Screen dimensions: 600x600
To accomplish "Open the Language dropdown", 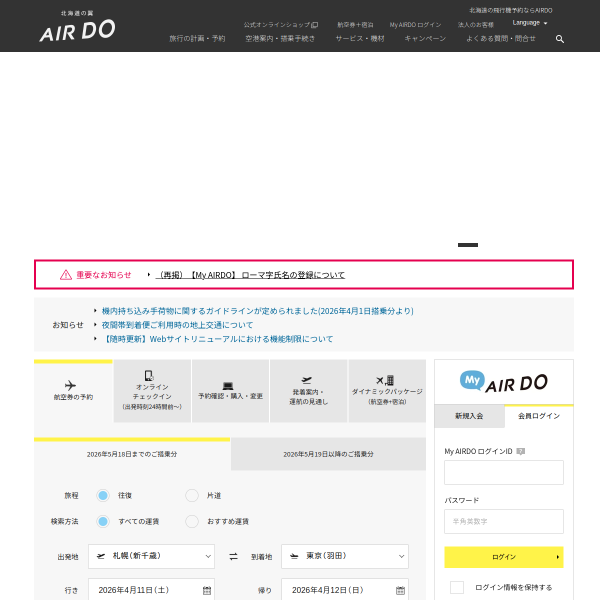I will coord(530,23).
